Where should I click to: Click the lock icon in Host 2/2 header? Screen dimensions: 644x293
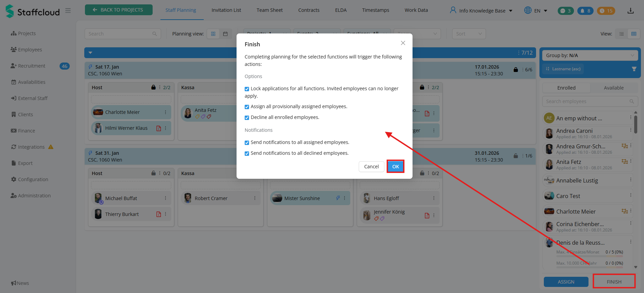154,87
